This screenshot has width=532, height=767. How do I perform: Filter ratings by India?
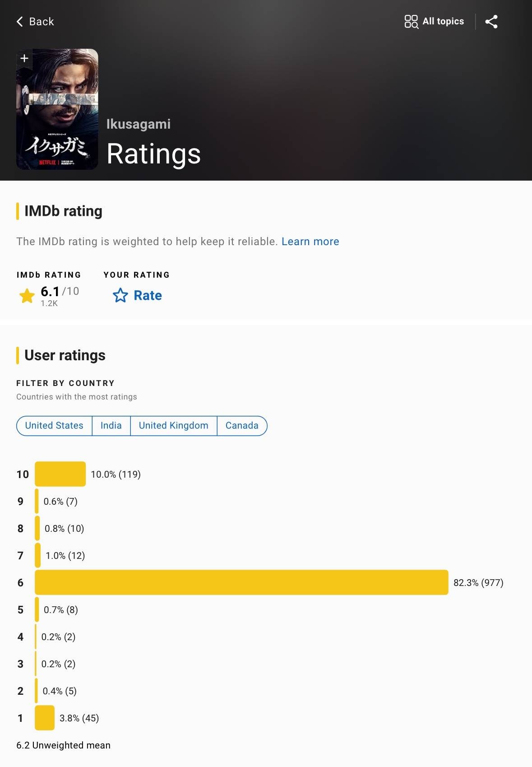pyautogui.click(x=111, y=426)
